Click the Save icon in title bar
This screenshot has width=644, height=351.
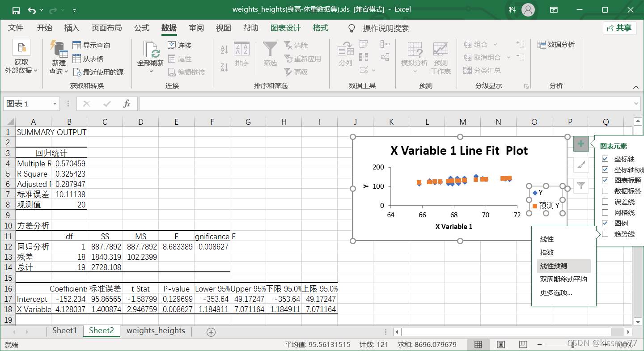[16, 10]
